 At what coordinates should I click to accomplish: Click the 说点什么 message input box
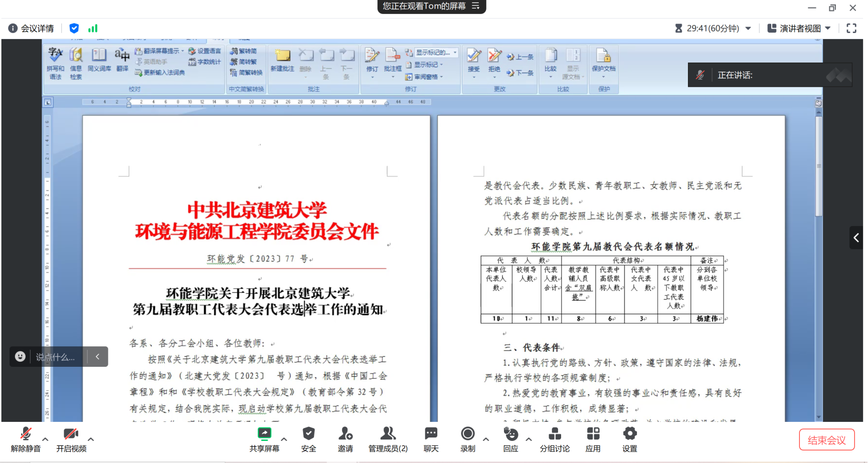(55, 357)
